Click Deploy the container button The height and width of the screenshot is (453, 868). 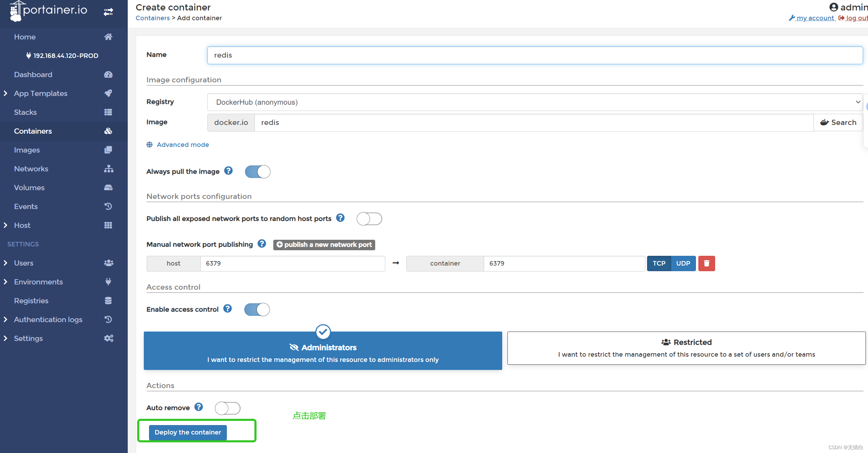coord(188,432)
